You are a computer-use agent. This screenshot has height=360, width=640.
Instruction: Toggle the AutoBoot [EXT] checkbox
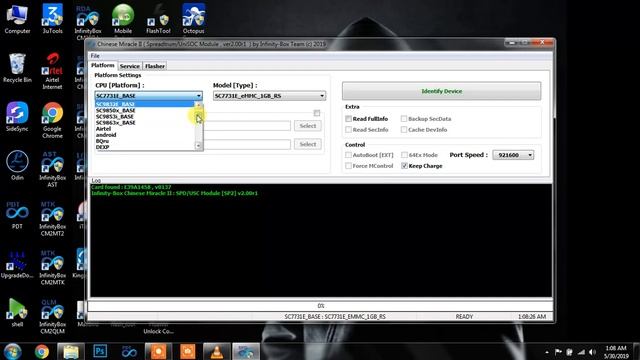(x=348, y=155)
